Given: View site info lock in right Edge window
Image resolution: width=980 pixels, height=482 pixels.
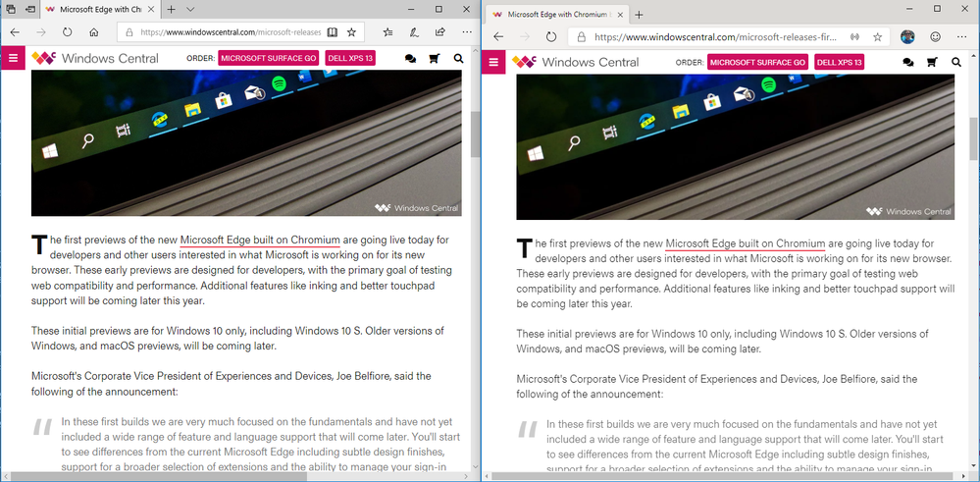Looking at the screenshot, I should click(x=582, y=37).
